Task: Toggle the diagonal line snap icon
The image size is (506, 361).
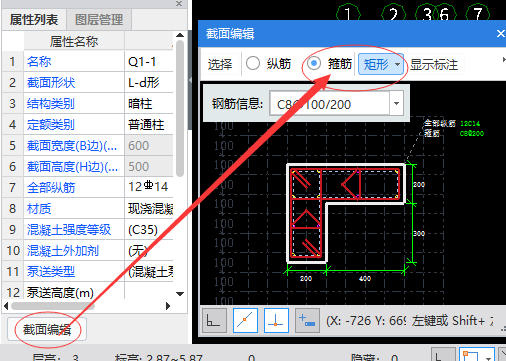Action: [x=245, y=320]
